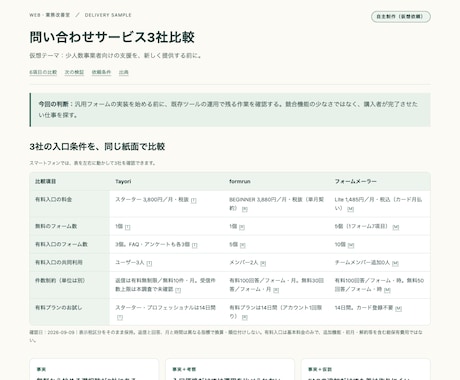Open フォームメーラー source marker in 件数制約 row
This screenshot has width=460, height=380.
[x=387, y=290]
